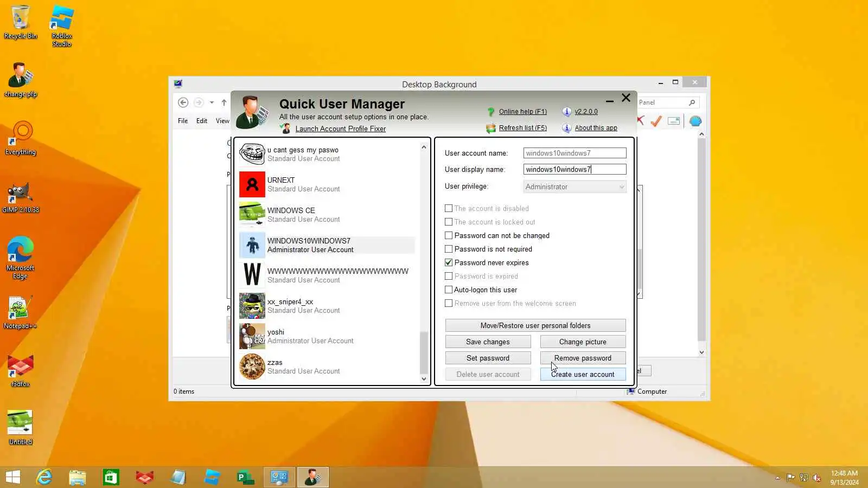This screenshot has height=488, width=868.
Task: Click the Quick User Manager taskbar icon
Action: pos(312,477)
